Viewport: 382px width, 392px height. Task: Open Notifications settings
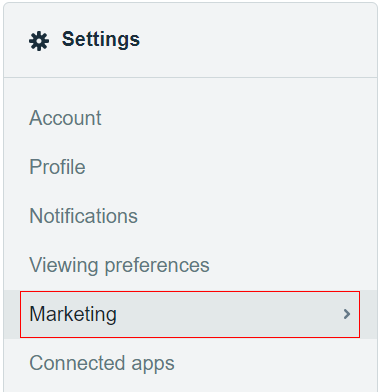click(83, 216)
